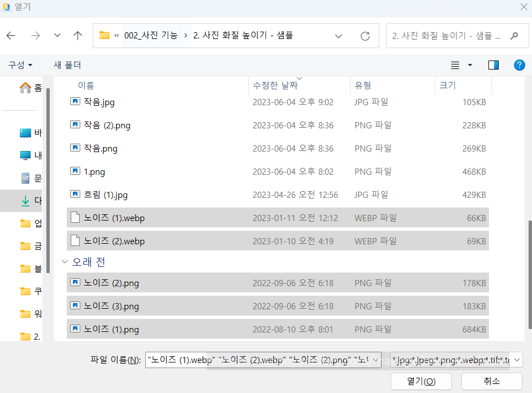
Task: Open sidebar folder 워
Action: tap(31, 314)
